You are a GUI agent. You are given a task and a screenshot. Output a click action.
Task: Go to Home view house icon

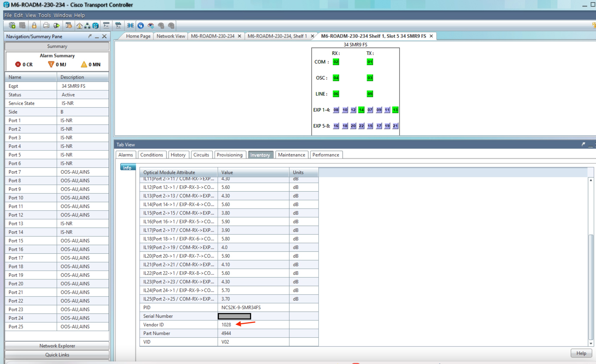click(x=79, y=26)
